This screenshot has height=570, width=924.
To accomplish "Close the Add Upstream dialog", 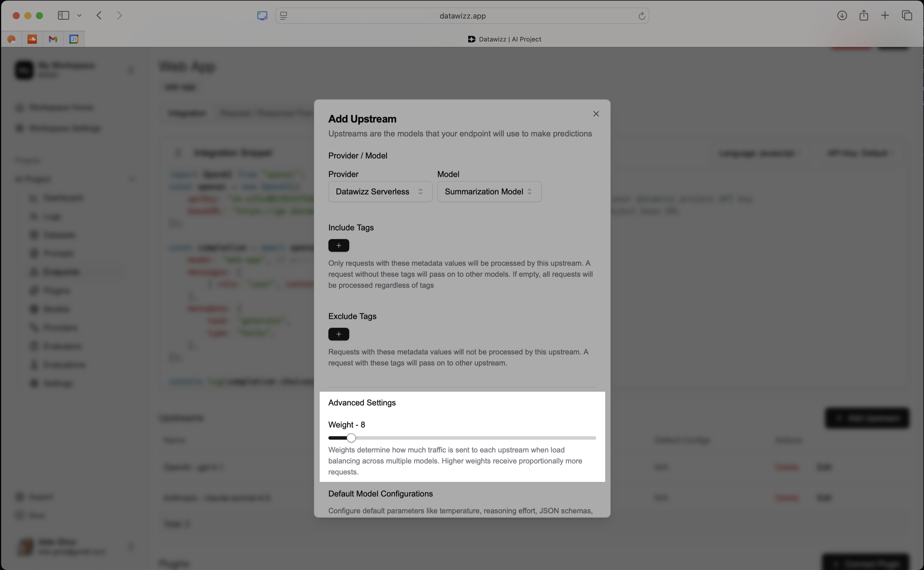I will point(596,114).
